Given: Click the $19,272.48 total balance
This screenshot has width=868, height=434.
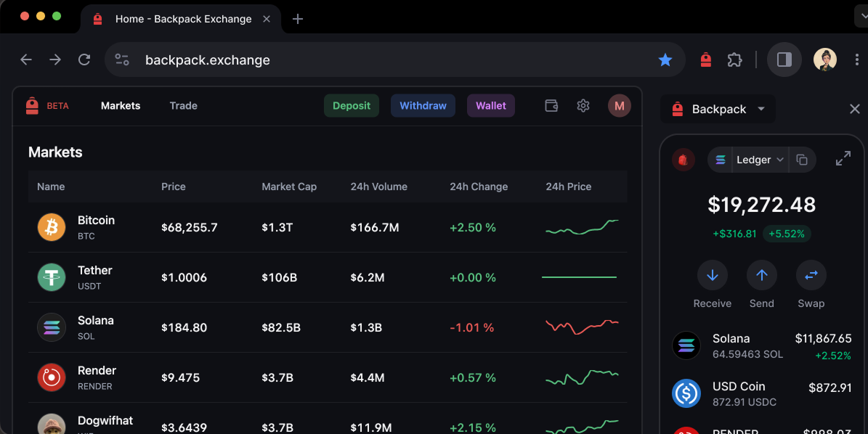Looking at the screenshot, I should pos(762,205).
